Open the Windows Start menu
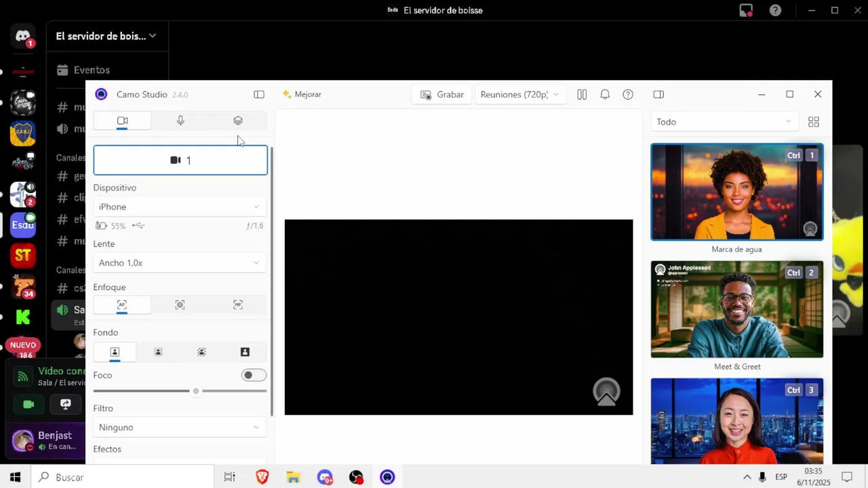 [x=15, y=477]
